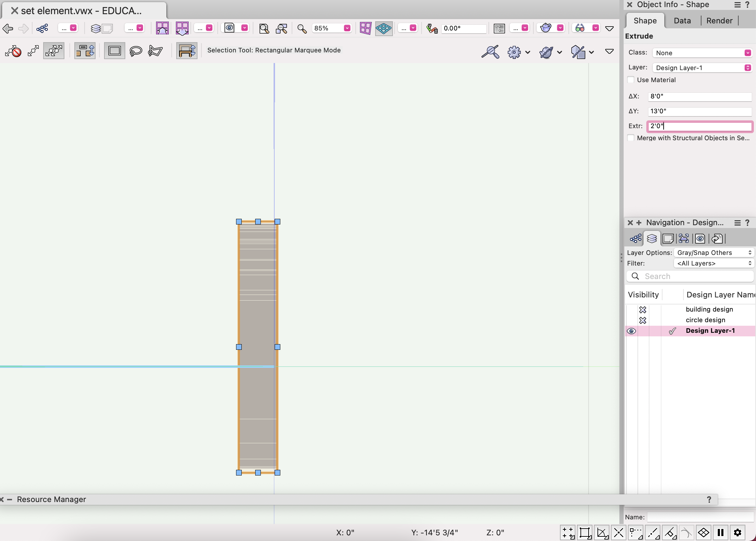
Task: Click the Resource Manager help question mark
Action: pos(709,499)
